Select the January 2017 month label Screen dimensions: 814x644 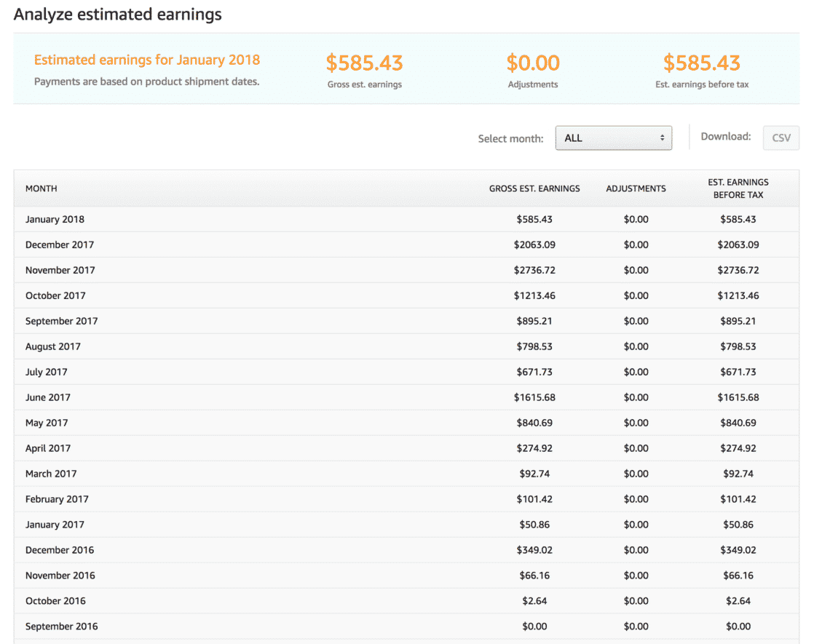click(x=55, y=524)
